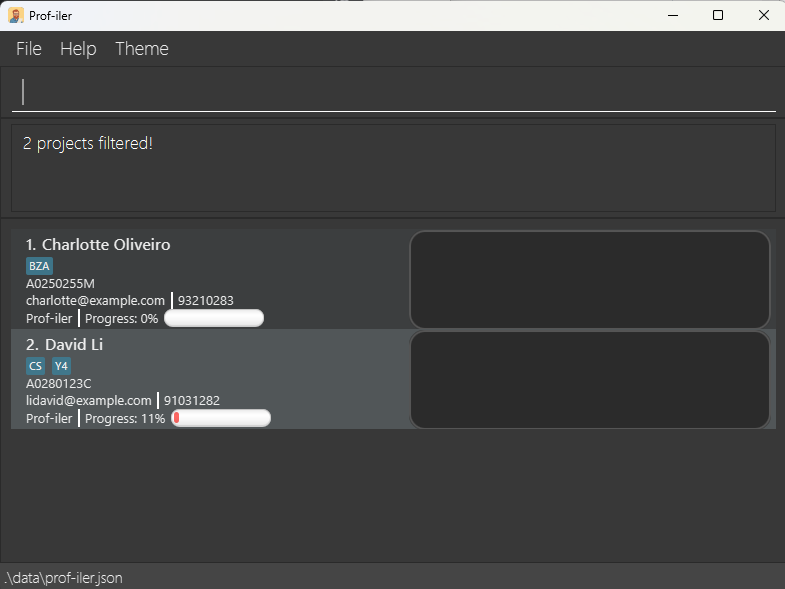The height and width of the screenshot is (589, 785).
Task: Click Prof-iler project label on Charlotte's card
Action: pos(49,319)
